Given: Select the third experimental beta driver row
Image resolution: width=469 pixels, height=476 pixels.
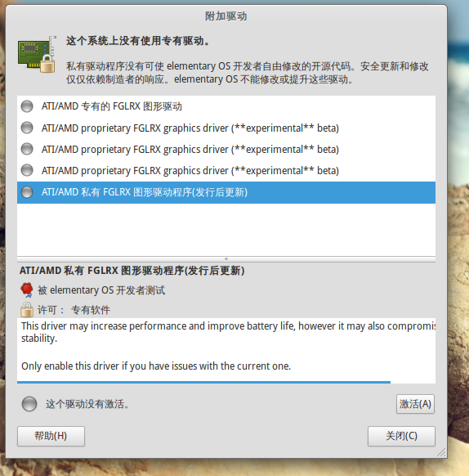Looking at the screenshot, I should click(226, 171).
